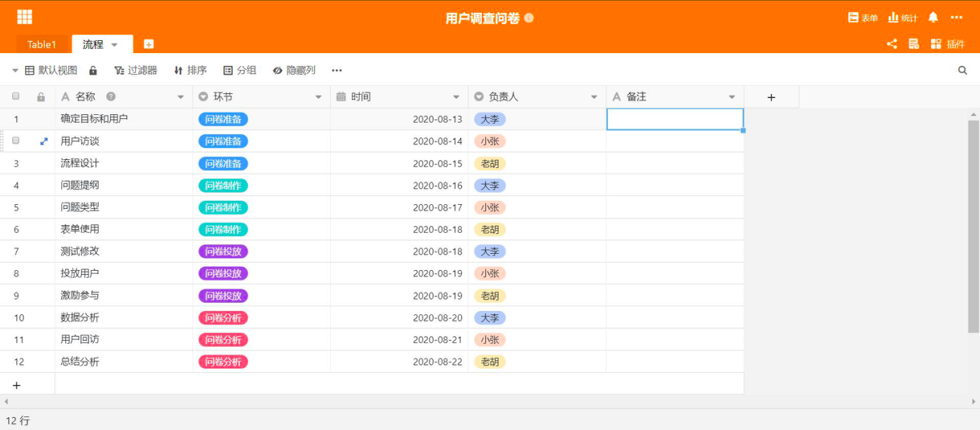Open the 插件 plugins menu
Image resolution: width=980 pixels, height=430 pixels.
(947, 44)
